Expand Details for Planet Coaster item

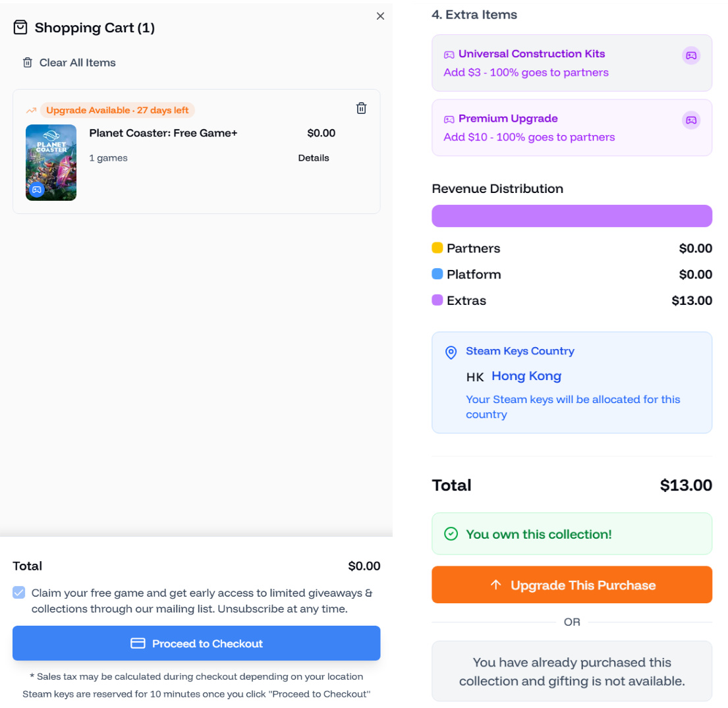(313, 158)
